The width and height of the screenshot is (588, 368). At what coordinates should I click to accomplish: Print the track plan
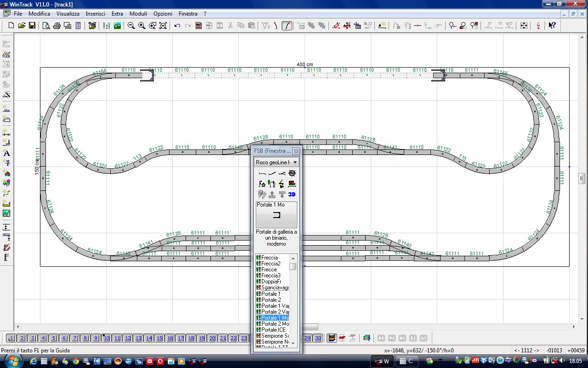tap(57, 26)
